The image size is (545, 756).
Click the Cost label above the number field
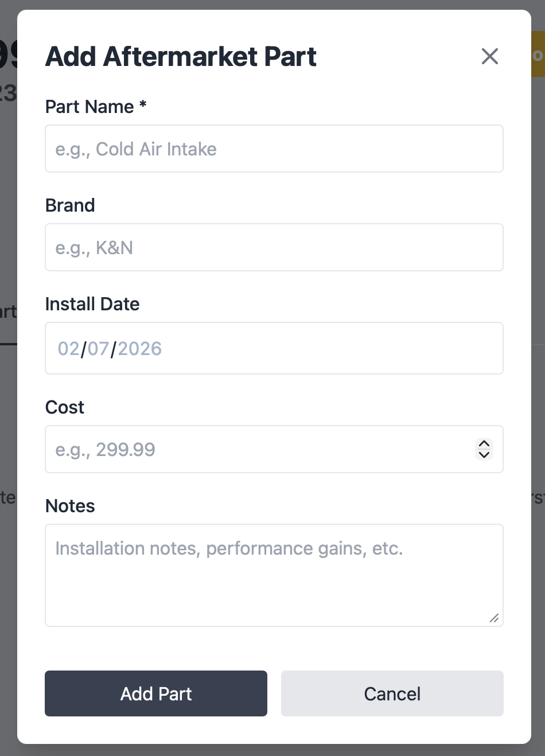[64, 407]
